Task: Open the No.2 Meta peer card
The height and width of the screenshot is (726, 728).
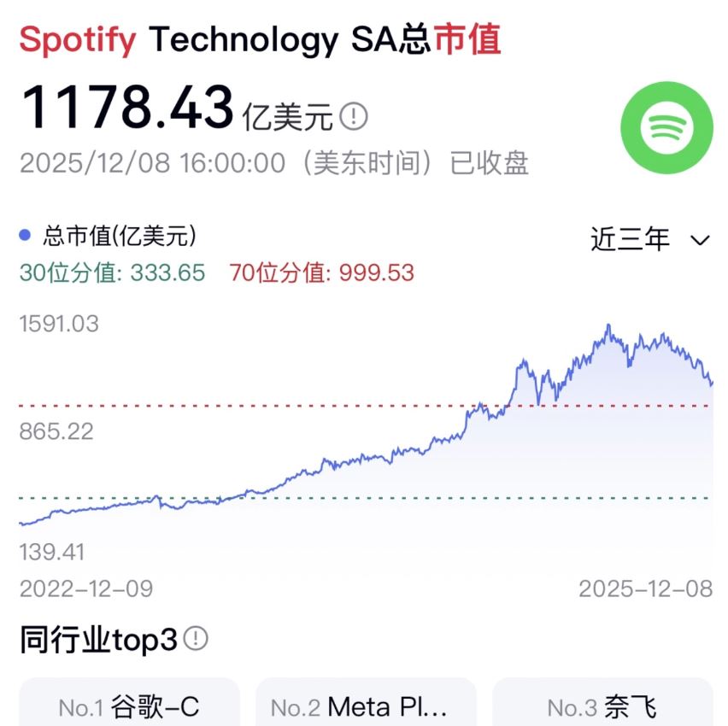Action: 366,706
